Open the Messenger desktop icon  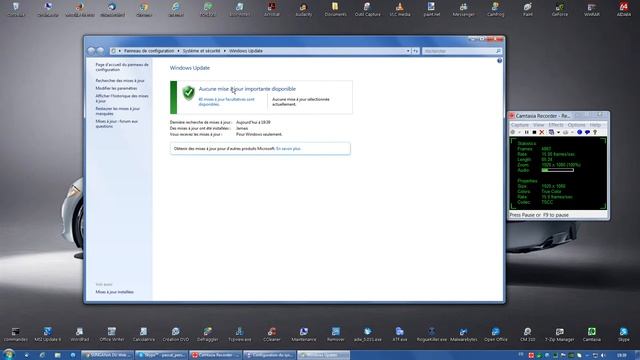463,10
